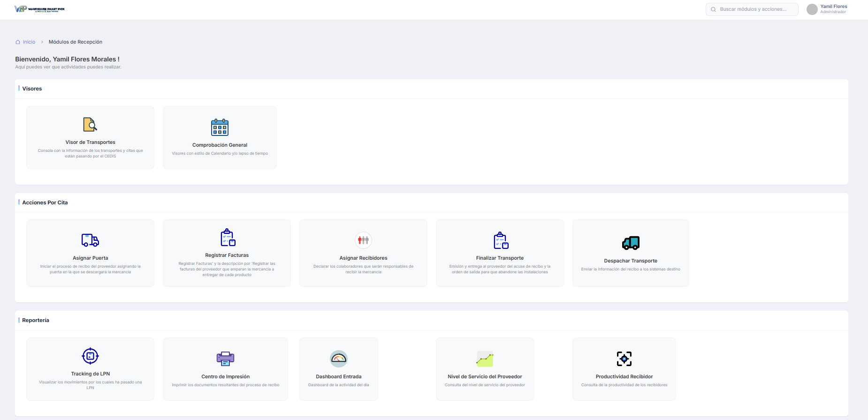Click Enviar la información del recibo description
Screen dimensions: 868x420
point(631,269)
